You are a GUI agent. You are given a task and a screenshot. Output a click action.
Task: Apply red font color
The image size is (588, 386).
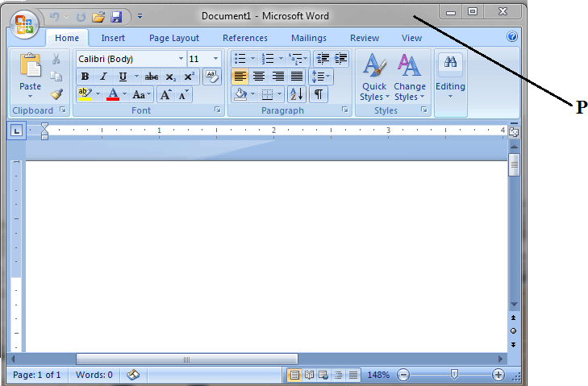coord(113,94)
